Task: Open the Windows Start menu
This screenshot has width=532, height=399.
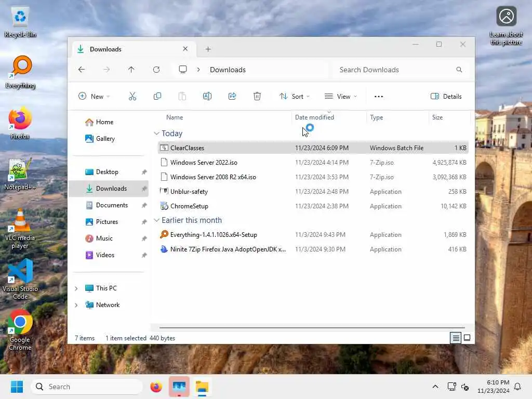Action: (x=17, y=387)
